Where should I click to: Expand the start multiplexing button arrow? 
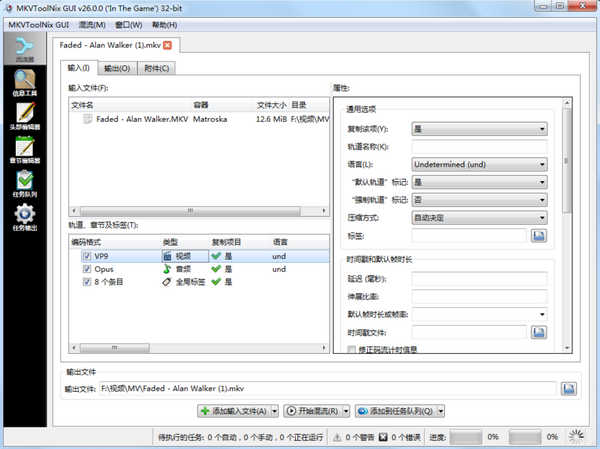[346, 411]
